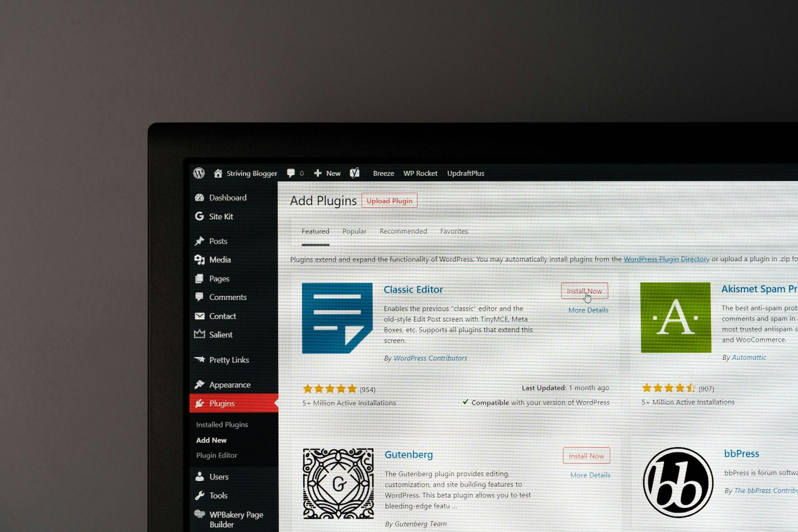
Task: Click the WP Rocket toolbar menu
Action: [x=420, y=173]
